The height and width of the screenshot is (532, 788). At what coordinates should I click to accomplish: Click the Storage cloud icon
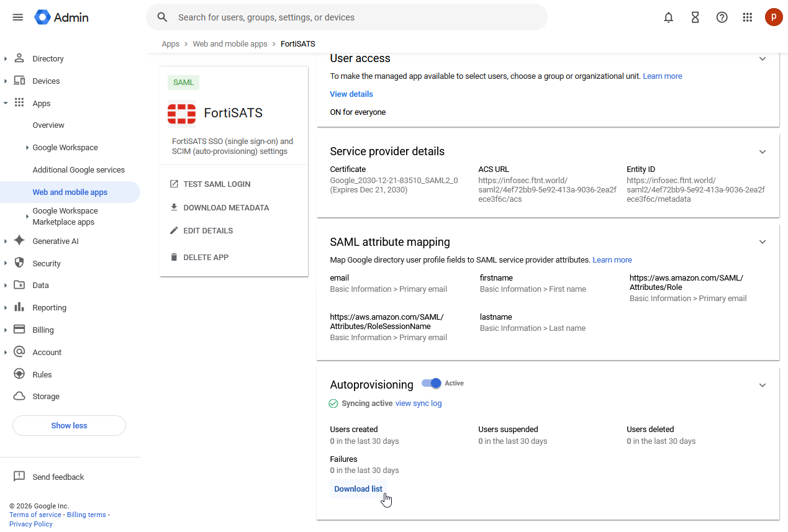click(19, 396)
